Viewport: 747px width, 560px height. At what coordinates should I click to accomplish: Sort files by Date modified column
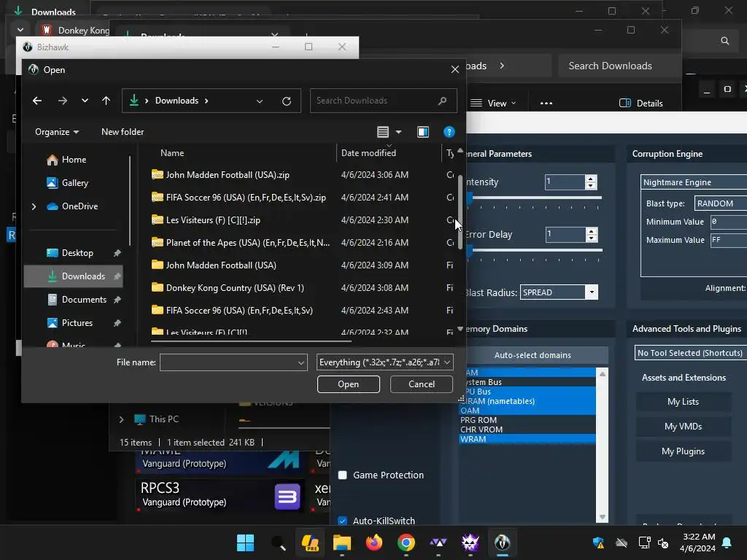[368, 153]
